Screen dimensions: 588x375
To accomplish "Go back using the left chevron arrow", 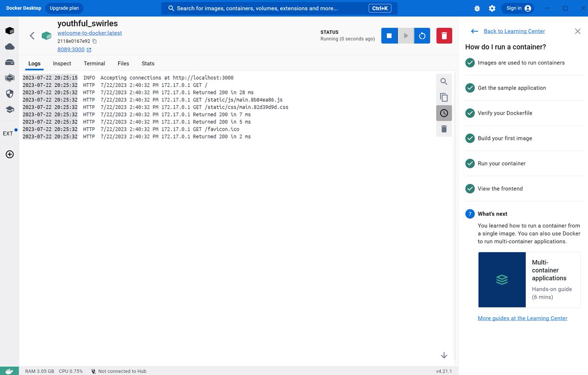I will (32, 35).
